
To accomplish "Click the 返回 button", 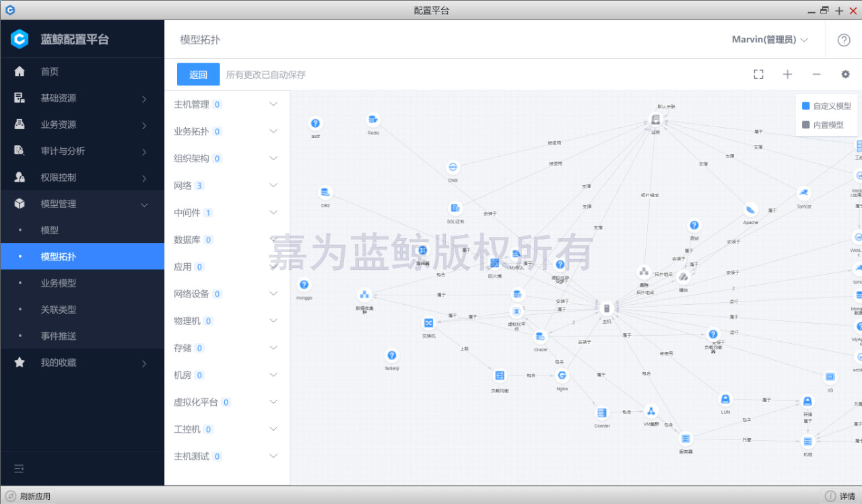I will [x=198, y=75].
